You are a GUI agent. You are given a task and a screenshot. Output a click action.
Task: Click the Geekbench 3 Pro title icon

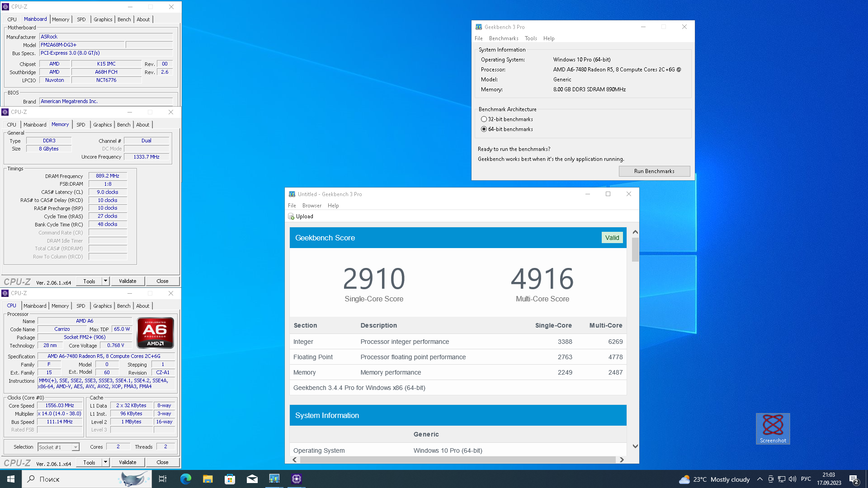tap(479, 27)
